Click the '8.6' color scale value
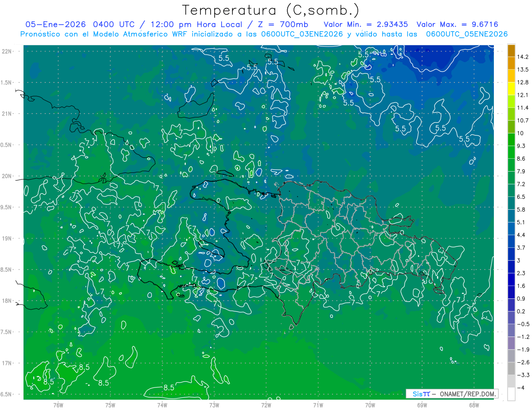The image size is (532, 411). pyautogui.click(x=521, y=159)
